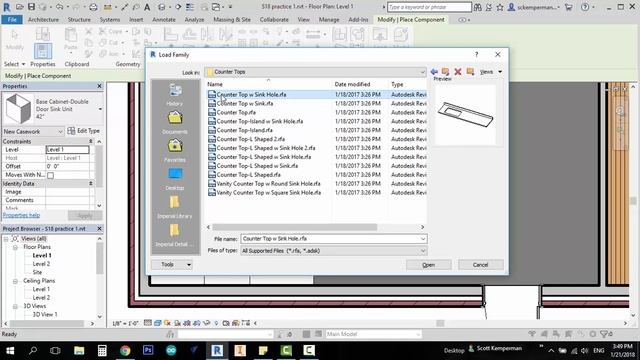Open the Look in folder dropdown
Image resolution: width=640 pixels, height=360 pixels.
[x=422, y=72]
